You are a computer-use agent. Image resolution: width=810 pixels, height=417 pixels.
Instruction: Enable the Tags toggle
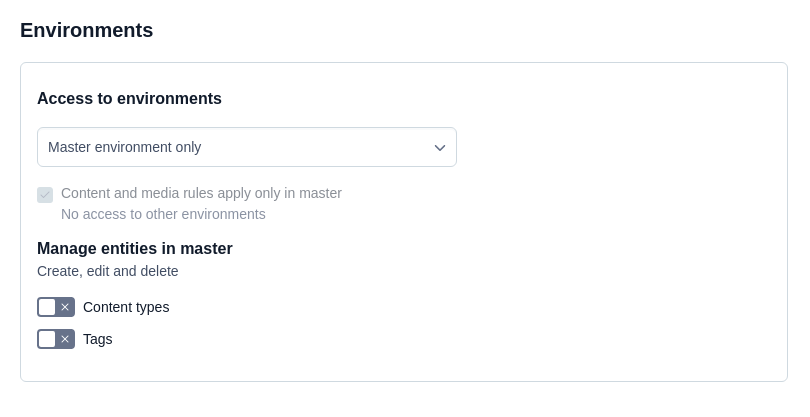[56, 339]
